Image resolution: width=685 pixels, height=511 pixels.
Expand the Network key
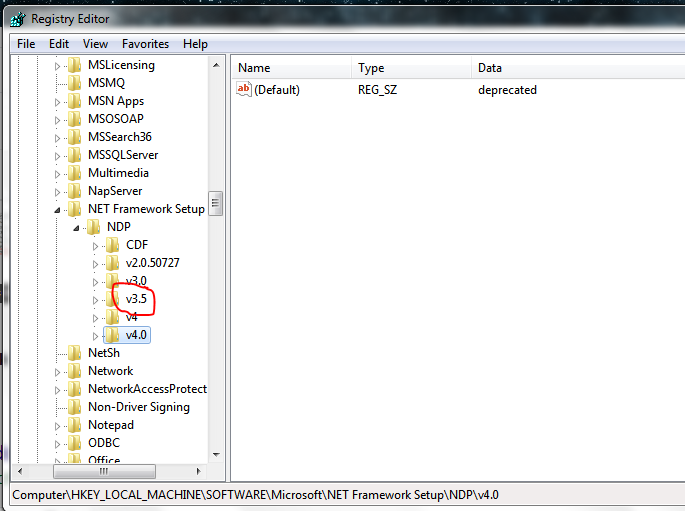(x=57, y=372)
